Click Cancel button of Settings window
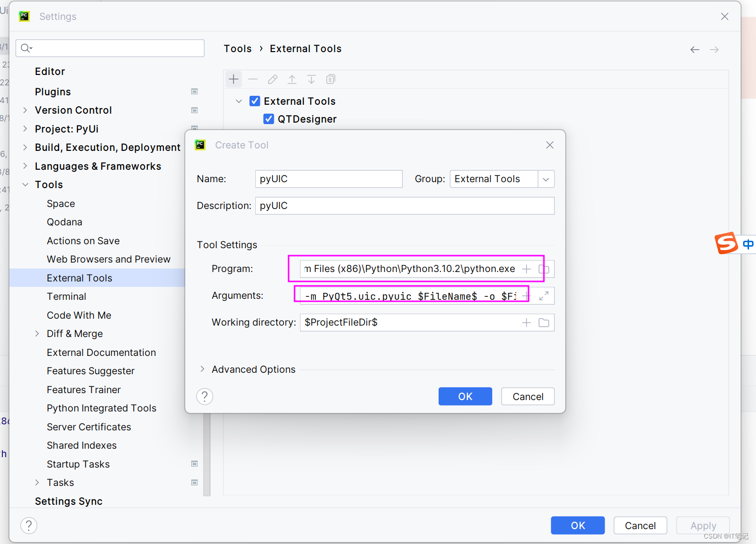 [x=640, y=526]
